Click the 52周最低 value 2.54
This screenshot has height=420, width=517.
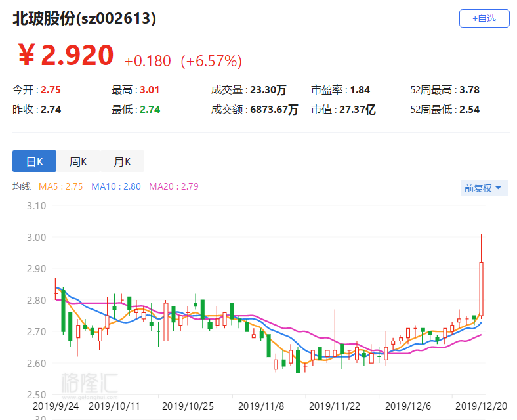coord(470,110)
